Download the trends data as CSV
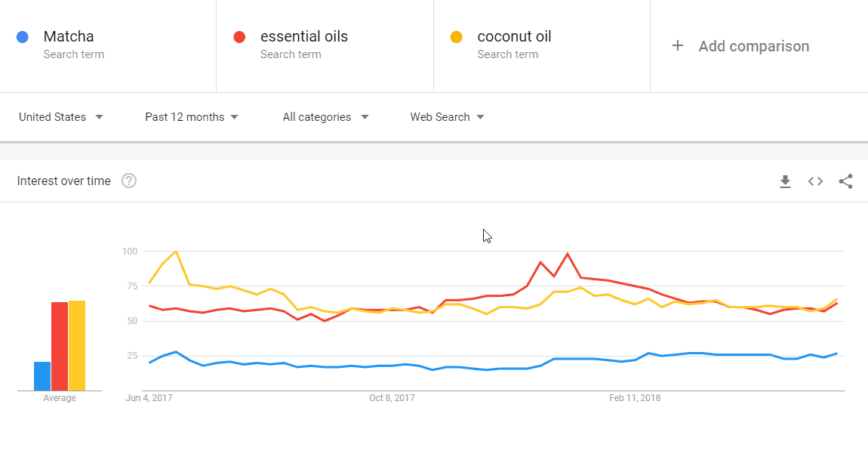 click(785, 181)
